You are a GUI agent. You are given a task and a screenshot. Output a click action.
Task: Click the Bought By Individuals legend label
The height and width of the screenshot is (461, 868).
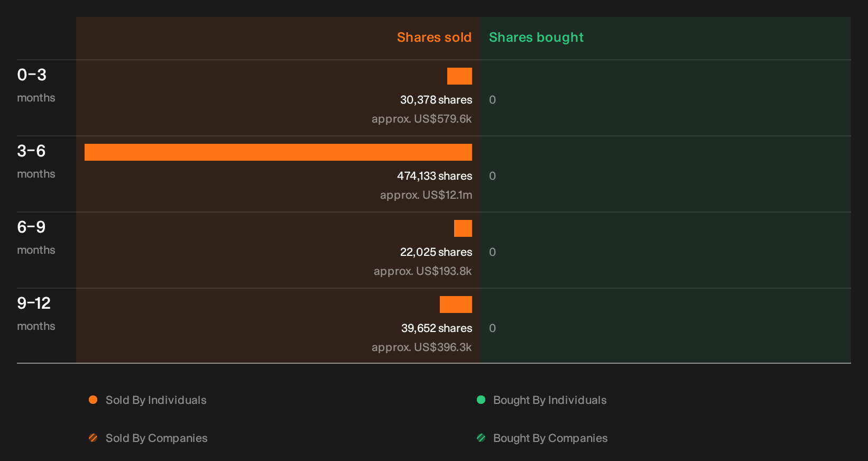(x=550, y=400)
